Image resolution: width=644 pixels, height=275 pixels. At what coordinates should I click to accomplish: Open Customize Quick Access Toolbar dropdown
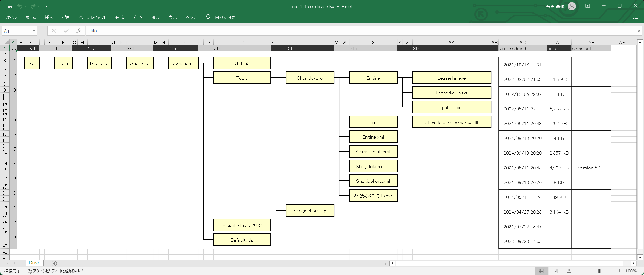46,6
